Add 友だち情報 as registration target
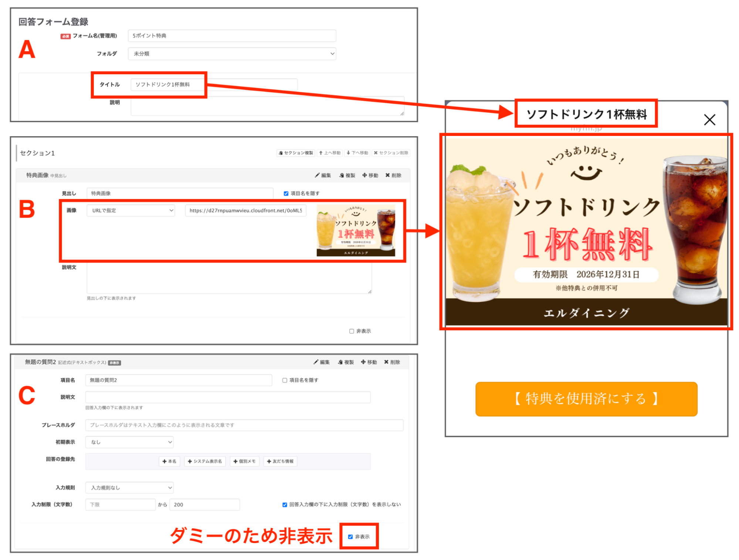Image resolution: width=739 pixels, height=560 pixels. coord(280,461)
